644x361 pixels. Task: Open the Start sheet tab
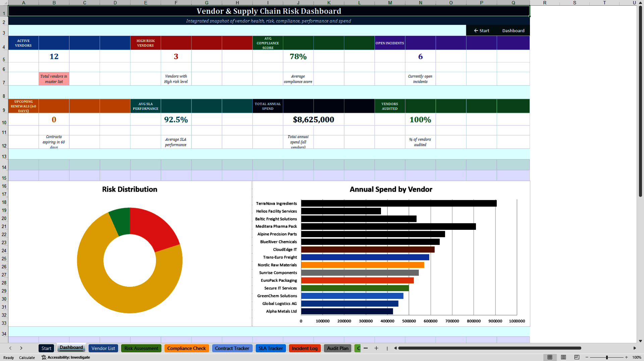46,348
